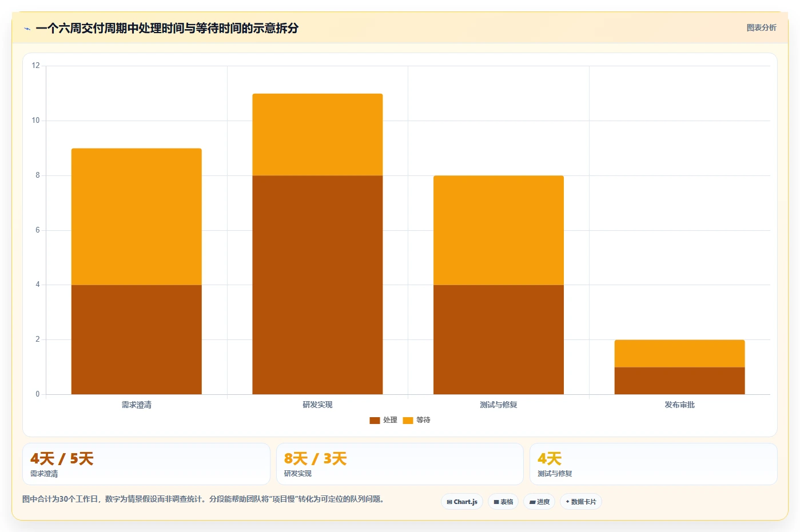This screenshot has height=532, width=800.
Task: Click the 等待 bar segment for 研发实现
Action: 317,135
